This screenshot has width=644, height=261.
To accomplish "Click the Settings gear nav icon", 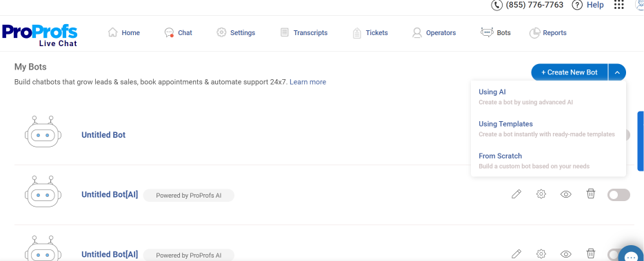I will click(221, 32).
